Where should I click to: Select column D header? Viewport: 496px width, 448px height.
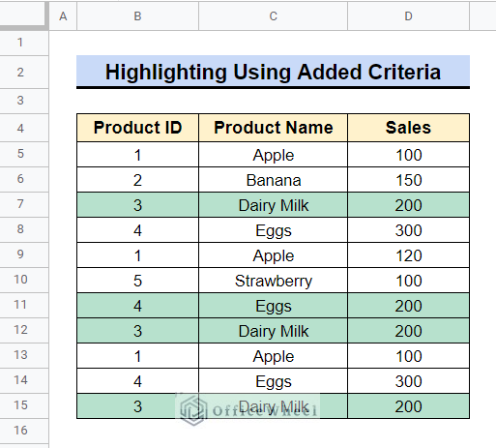[x=408, y=16]
